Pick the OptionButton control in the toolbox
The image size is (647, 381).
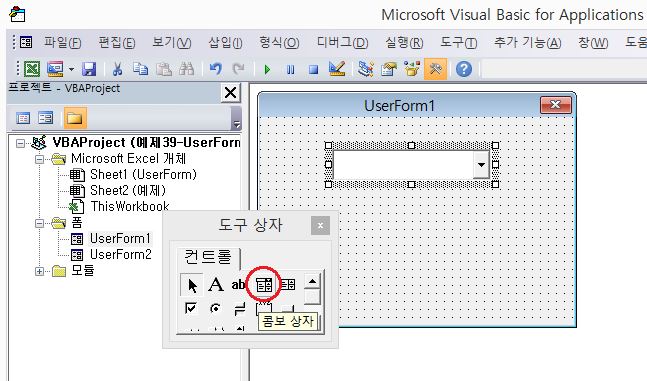tap(215, 308)
